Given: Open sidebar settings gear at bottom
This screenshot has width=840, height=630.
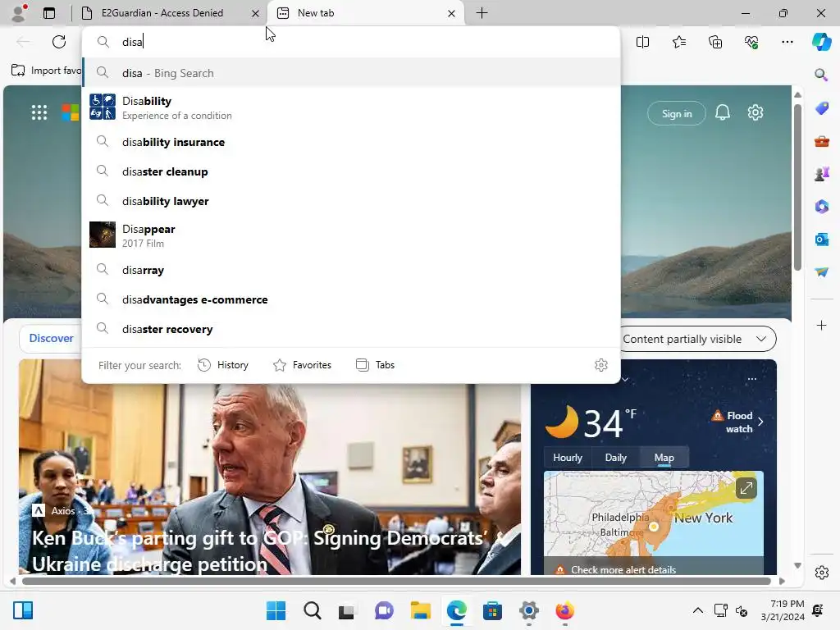Looking at the screenshot, I should point(821,573).
